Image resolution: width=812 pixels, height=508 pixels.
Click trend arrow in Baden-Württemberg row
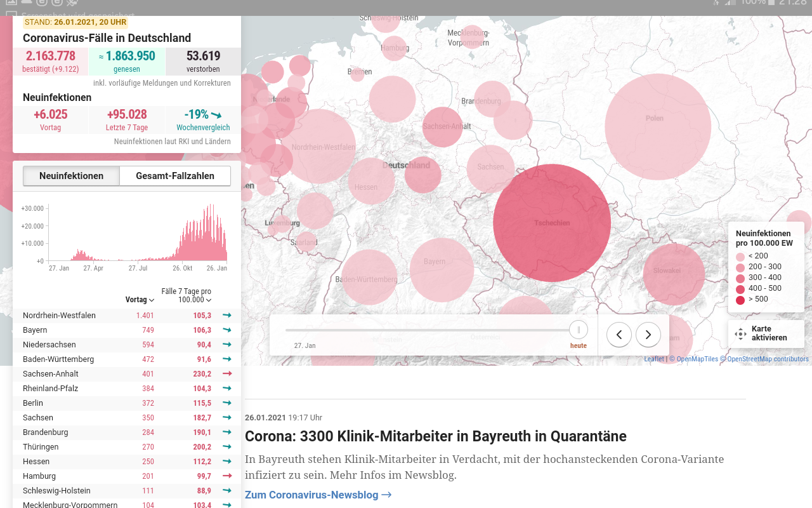(x=227, y=359)
